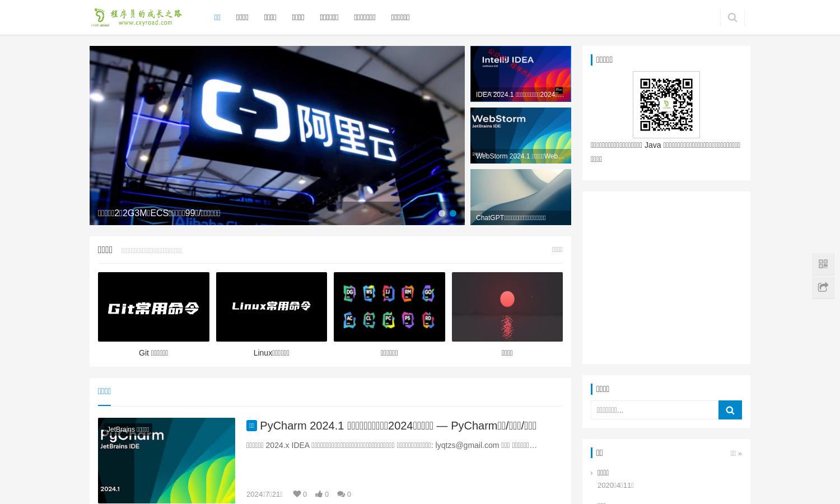Open the Alibaba Cloud carousel banner
The width and height of the screenshot is (840, 504).
pos(277,136)
